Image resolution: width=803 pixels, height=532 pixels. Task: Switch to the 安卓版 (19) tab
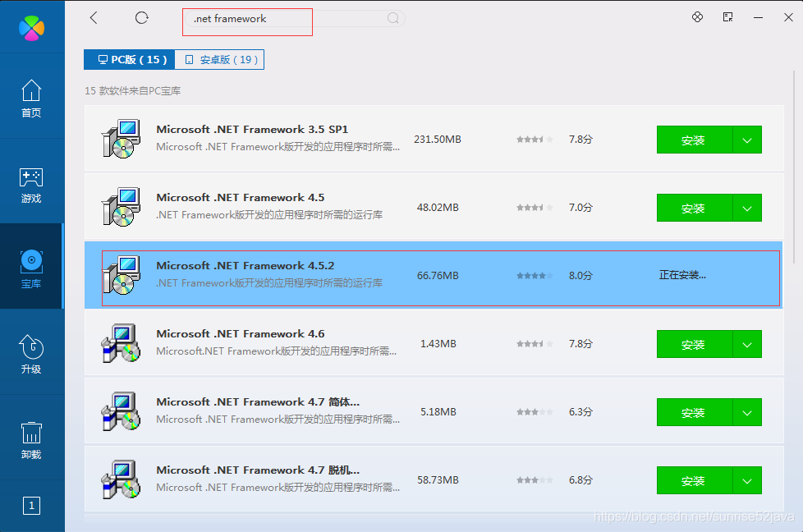pos(219,59)
